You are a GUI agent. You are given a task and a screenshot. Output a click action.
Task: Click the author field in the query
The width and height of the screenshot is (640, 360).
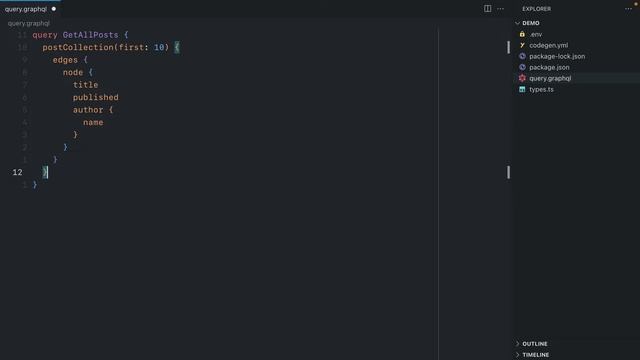pos(88,110)
